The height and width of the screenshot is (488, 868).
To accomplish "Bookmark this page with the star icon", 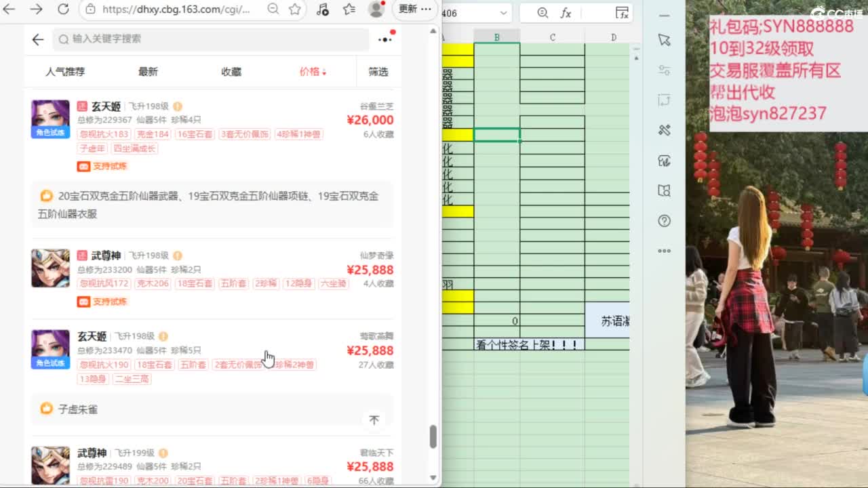I will tap(295, 9).
